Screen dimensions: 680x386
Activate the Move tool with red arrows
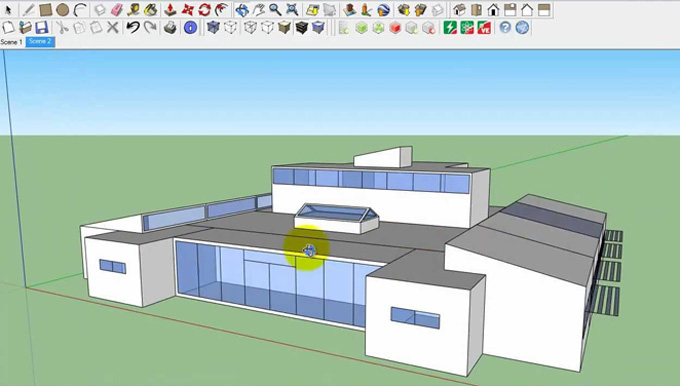click(187, 10)
